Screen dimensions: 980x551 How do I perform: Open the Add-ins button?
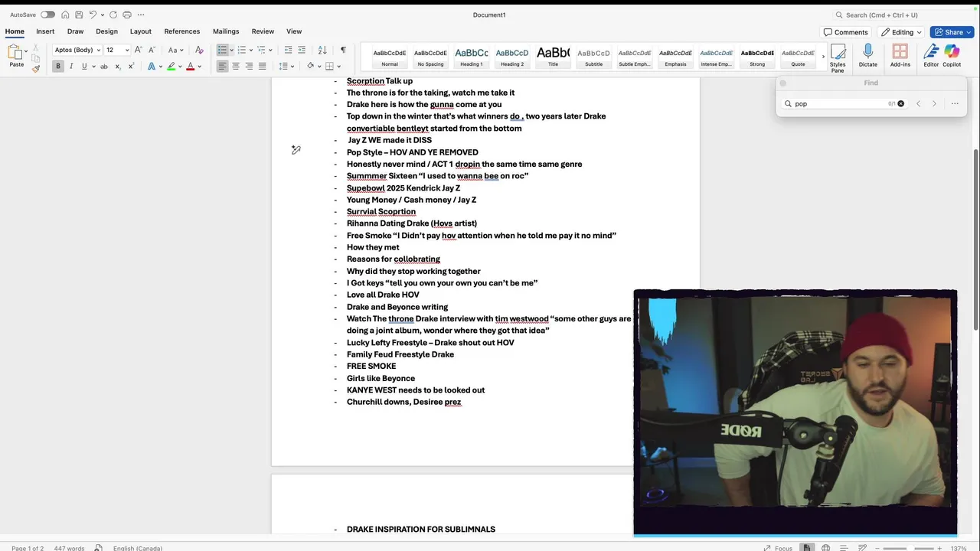[900, 56]
